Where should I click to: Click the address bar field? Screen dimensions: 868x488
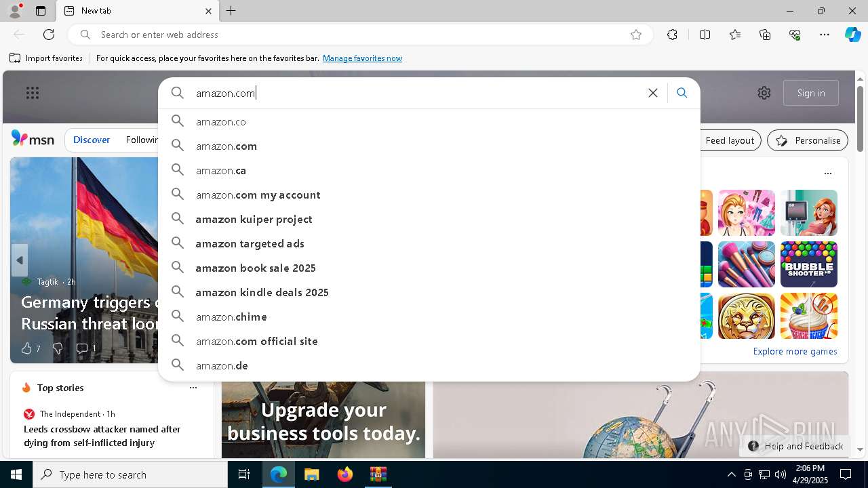[359, 35]
